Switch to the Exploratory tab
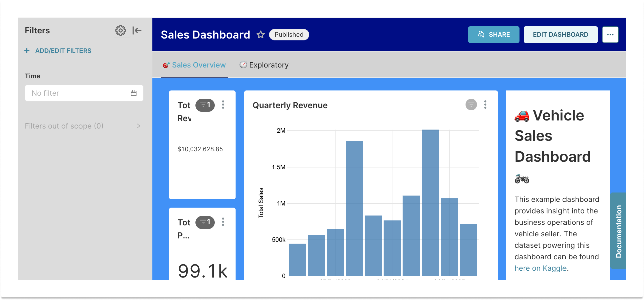This screenshot has width=644, height=300. [264, 65]
